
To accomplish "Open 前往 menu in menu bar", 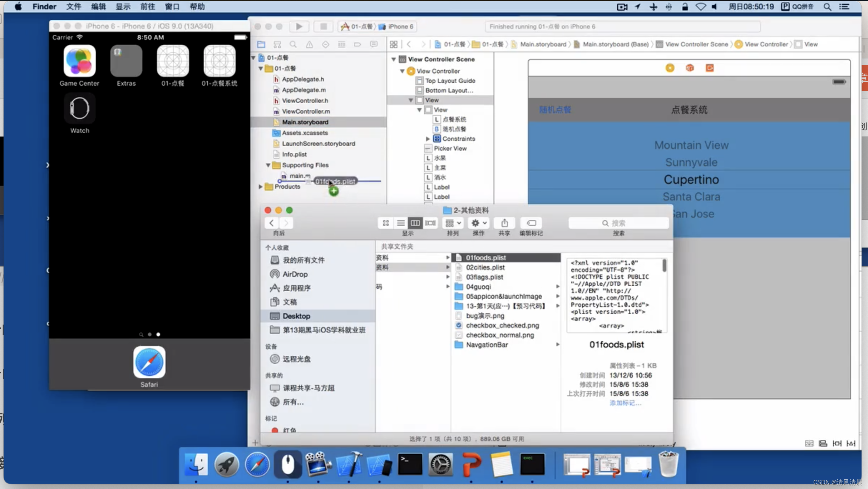I will (x=147, y=6).
